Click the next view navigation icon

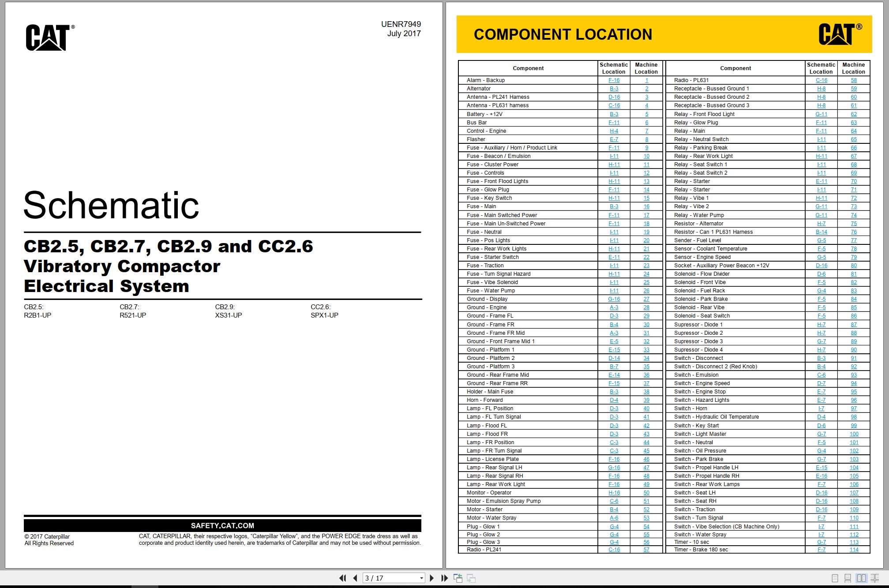[471, 578]
